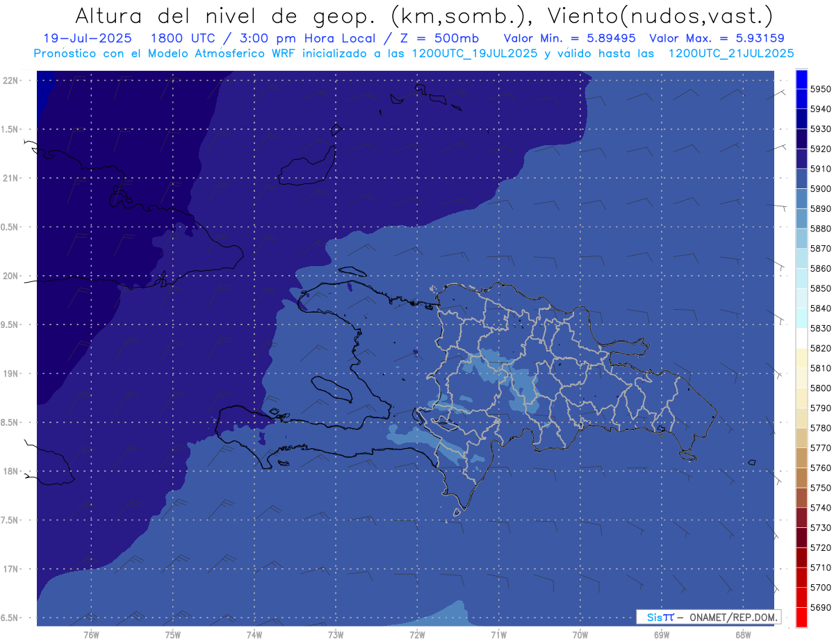Select the '20N' latitude label
Screen dimensions: 834x644
point(10,276)
